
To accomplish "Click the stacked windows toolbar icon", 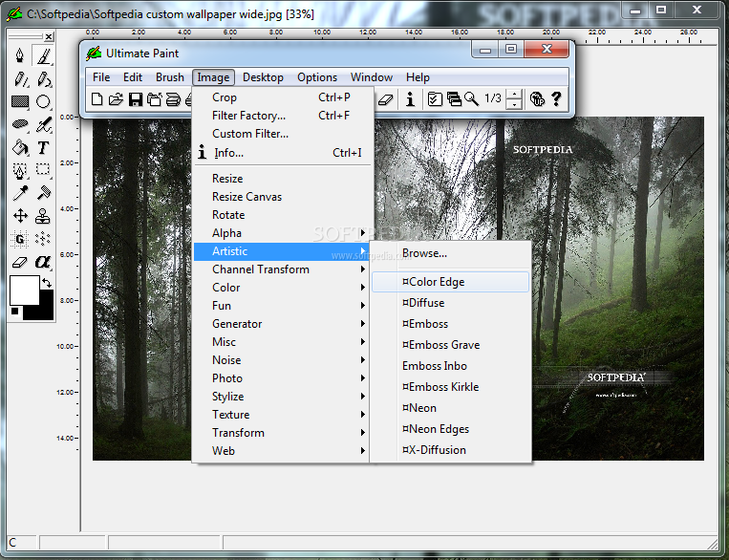I will click(454, 99).
